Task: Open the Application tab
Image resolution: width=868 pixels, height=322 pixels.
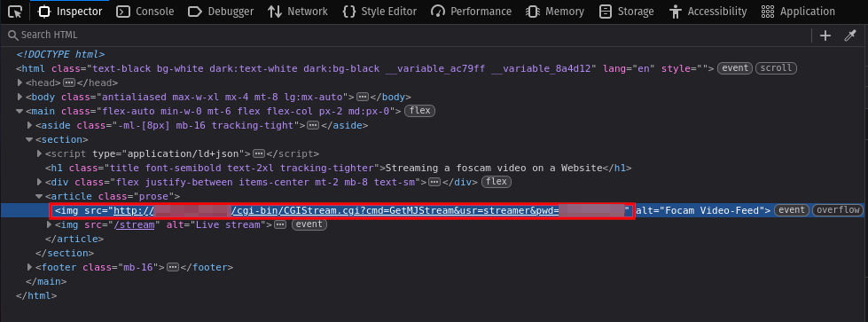Action: pyautogui.click(x=798, y=11)
